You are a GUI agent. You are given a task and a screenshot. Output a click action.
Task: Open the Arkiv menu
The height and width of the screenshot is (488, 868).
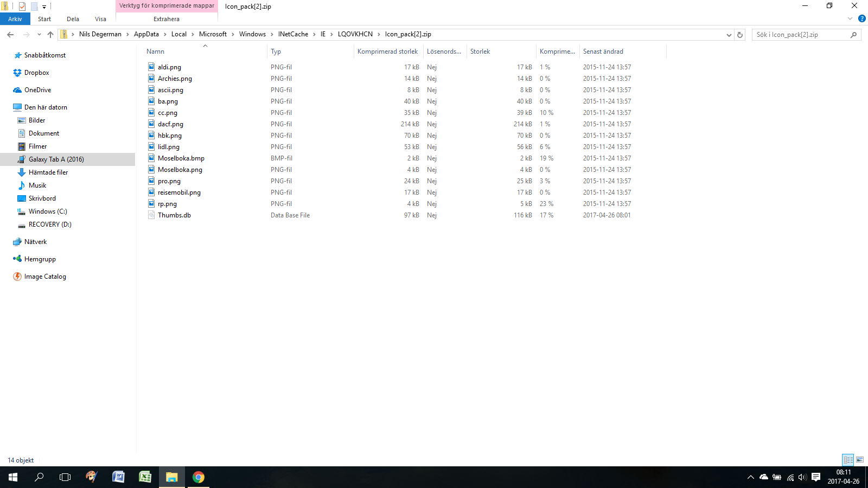tap(15, 19)
